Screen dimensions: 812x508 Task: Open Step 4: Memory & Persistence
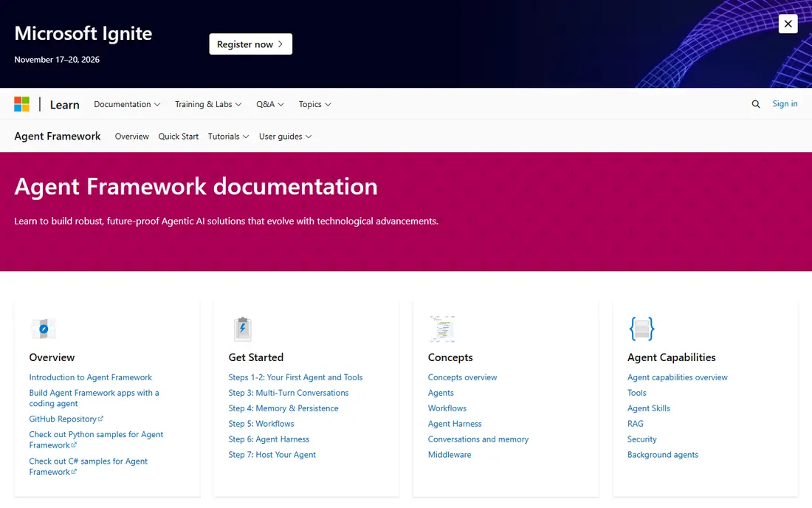tap(283, 408)
